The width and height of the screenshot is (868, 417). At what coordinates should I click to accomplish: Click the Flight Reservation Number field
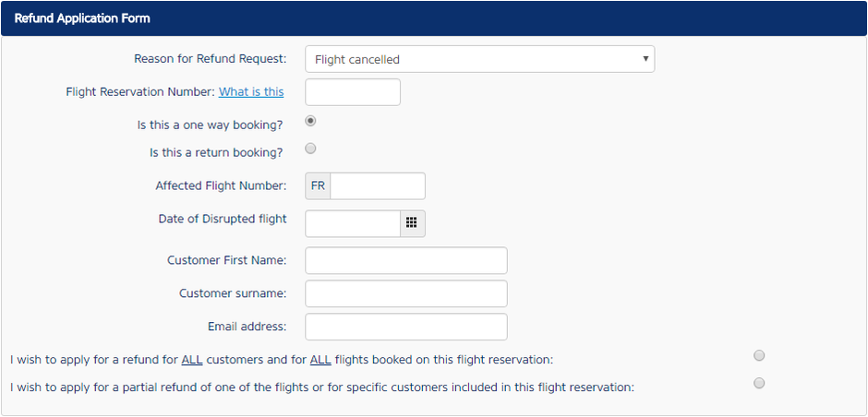tap(353, 92)
